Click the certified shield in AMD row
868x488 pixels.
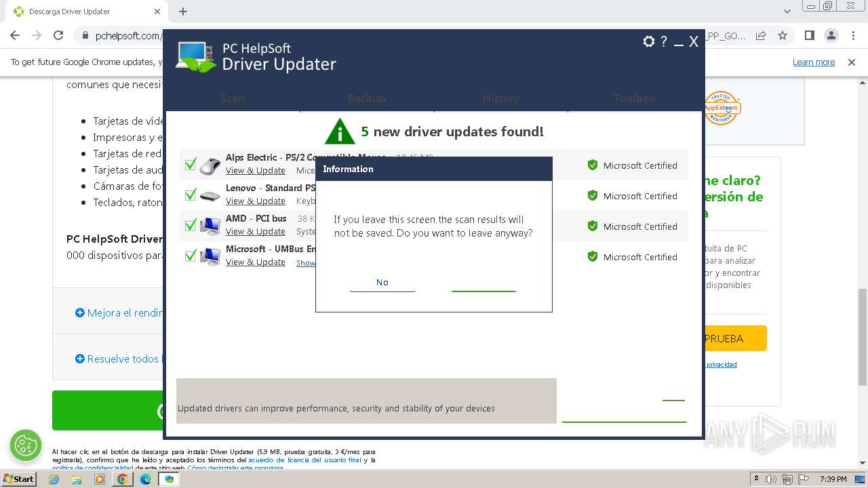(593, 226)
